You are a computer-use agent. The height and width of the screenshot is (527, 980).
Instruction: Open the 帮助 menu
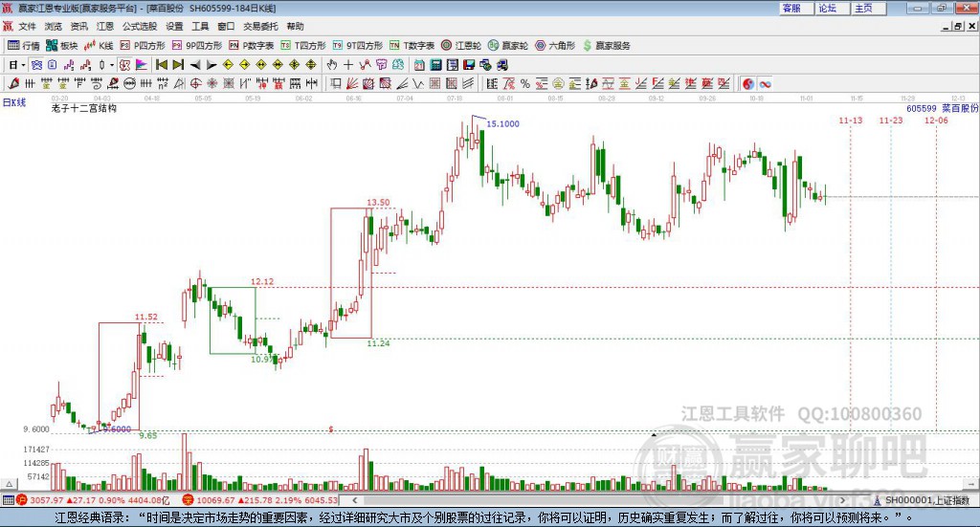pyautogui.click(x=295, y=26)
